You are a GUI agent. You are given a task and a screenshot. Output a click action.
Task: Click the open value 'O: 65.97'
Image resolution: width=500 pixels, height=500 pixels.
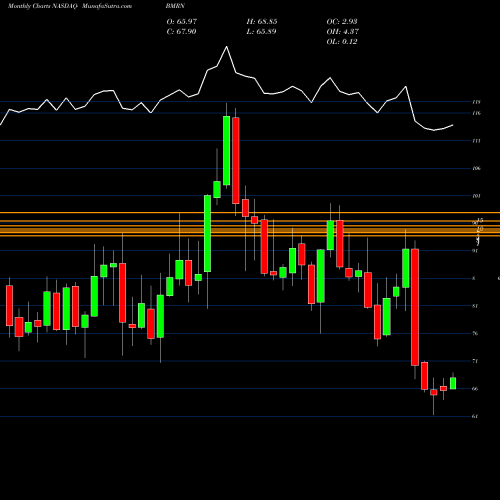(x=182, y=22)
